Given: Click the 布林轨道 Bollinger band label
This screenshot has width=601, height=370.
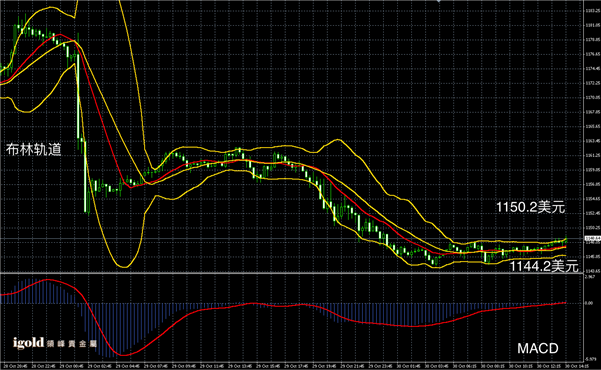Looking at the screenshot, I should pyautogui.click(x=34, y=150).
